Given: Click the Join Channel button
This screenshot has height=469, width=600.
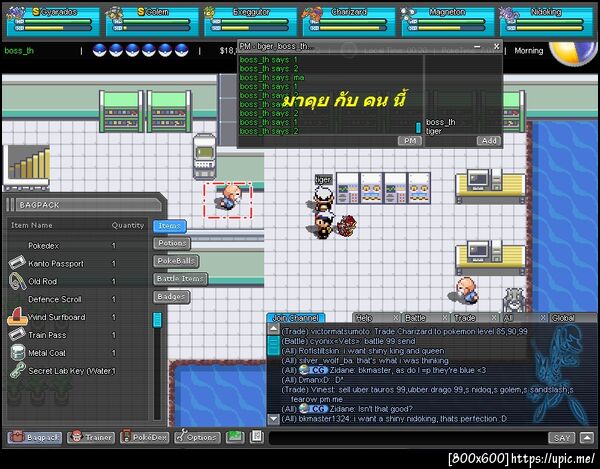Looking at the screenshot, I should [295, 318].
